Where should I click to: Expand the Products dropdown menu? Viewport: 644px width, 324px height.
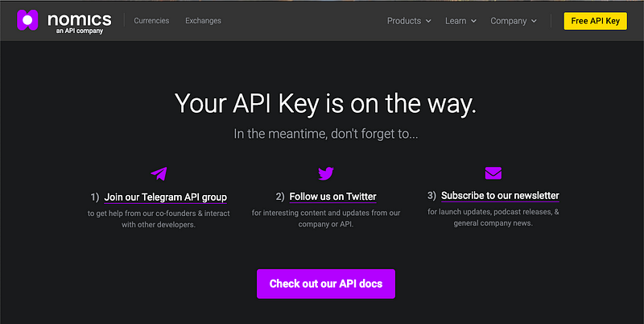coord(409,21)
